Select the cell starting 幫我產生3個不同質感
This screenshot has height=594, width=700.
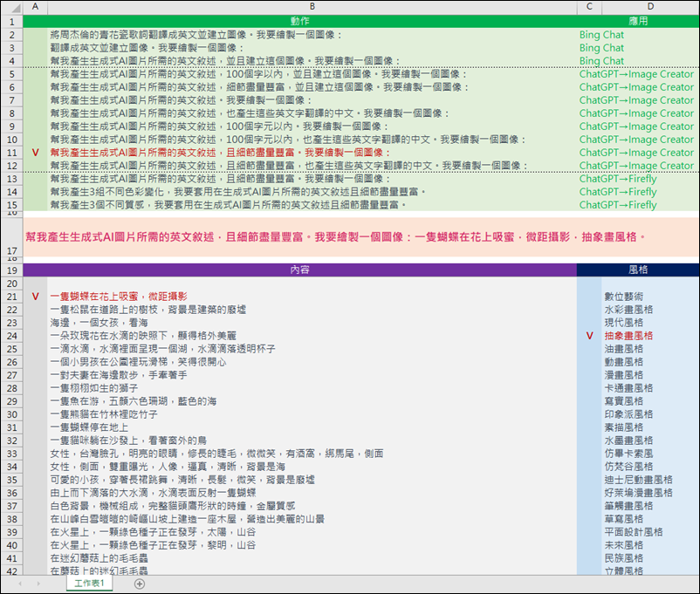(312, 205)
